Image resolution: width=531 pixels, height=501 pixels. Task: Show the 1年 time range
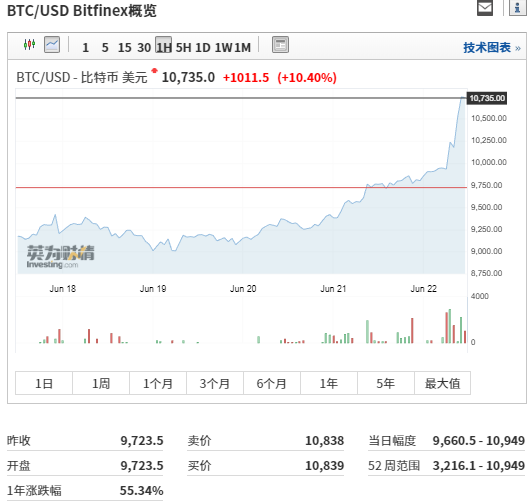tap(329, 383)
